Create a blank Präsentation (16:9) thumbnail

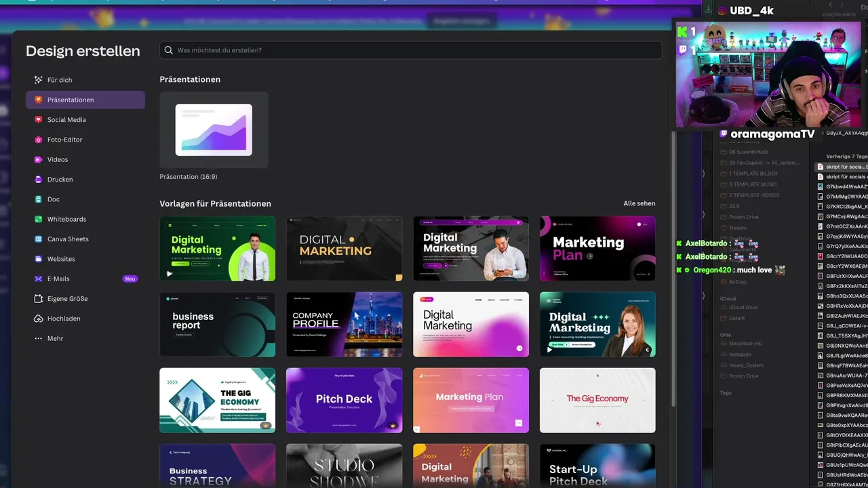coord(214,129)
